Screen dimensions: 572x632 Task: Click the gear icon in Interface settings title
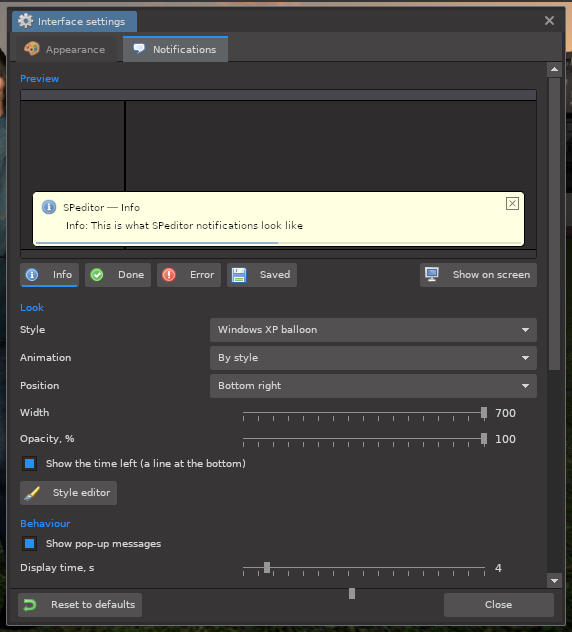coord(25,21)
